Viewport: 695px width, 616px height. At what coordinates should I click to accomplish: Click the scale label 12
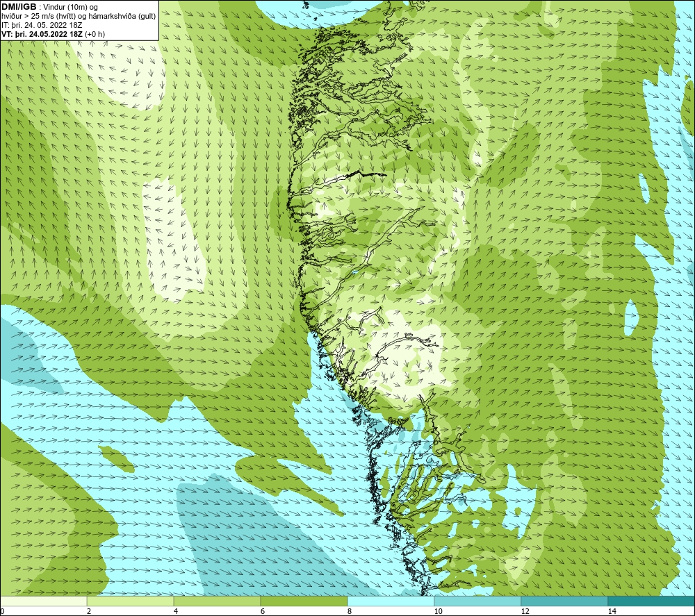tap(525, 612)
